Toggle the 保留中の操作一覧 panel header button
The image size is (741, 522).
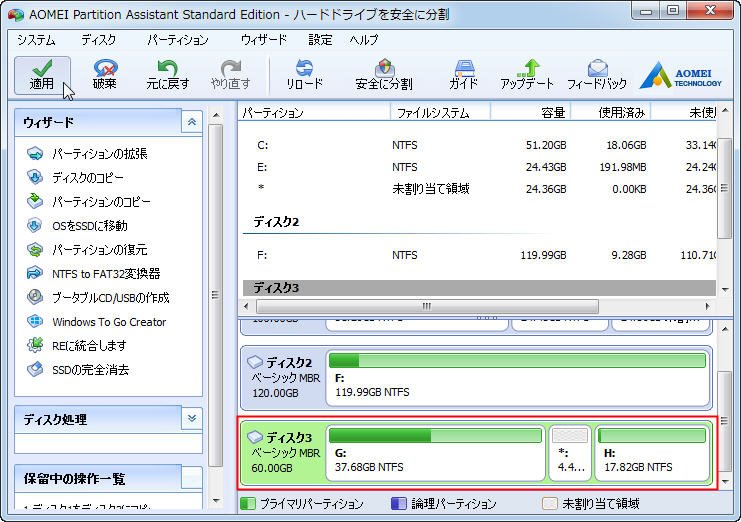(x=192, y=478)
